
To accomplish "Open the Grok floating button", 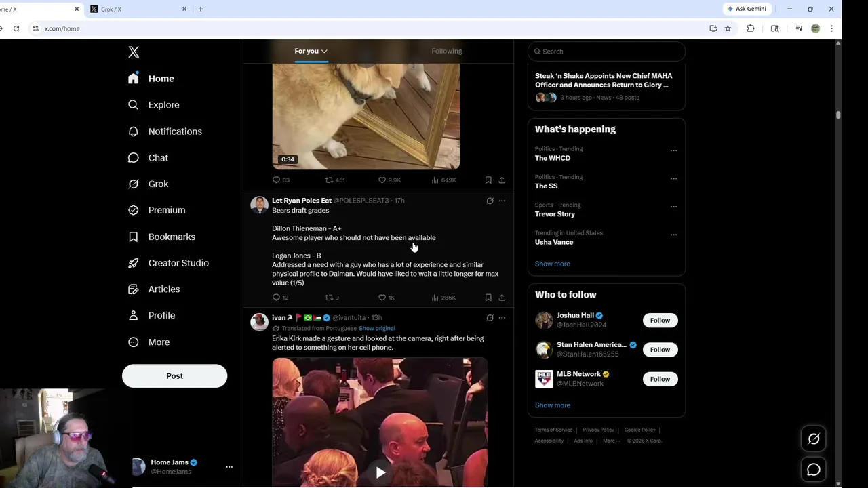I will click(x=814, y=439).
